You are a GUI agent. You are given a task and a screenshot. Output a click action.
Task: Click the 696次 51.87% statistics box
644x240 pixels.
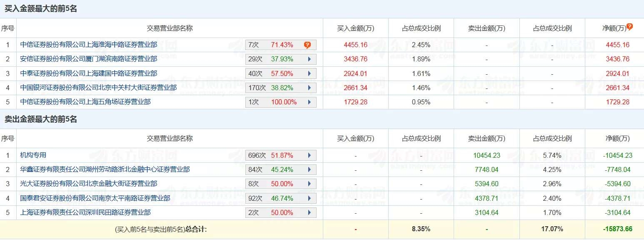281,155
